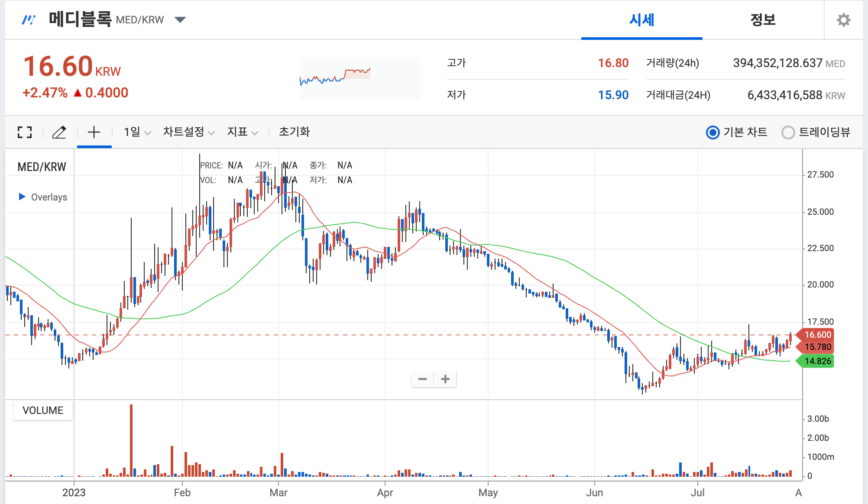Screen dimensions: 868x504
Task: Click the 초기화 reset button
Action: click(x=294, y=132)
